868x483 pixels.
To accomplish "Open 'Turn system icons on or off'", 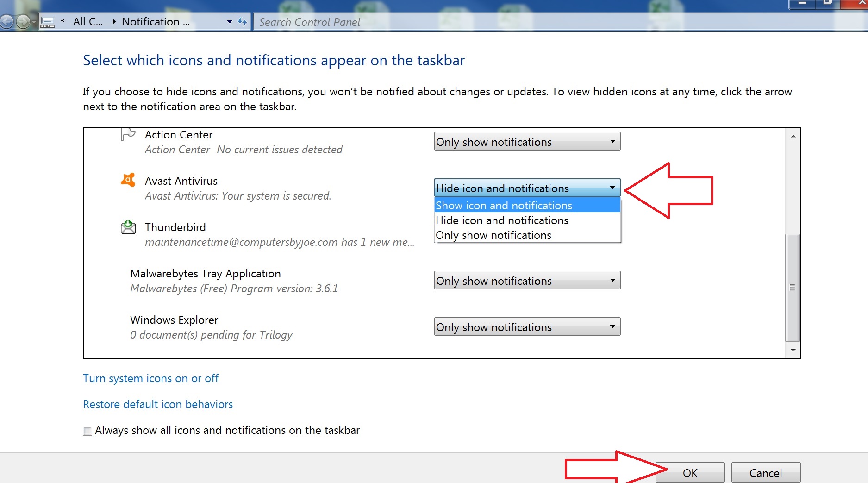I will pyautogui.click(x=150, y=378).
